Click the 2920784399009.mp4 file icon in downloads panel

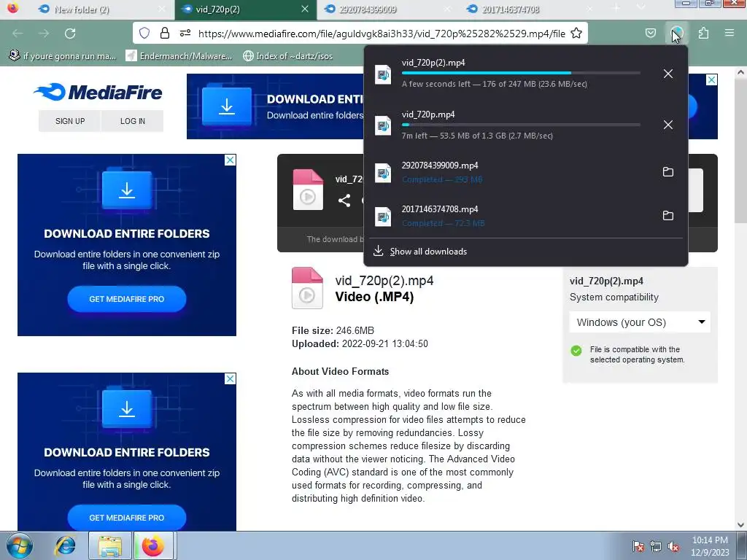click(383, 172)
